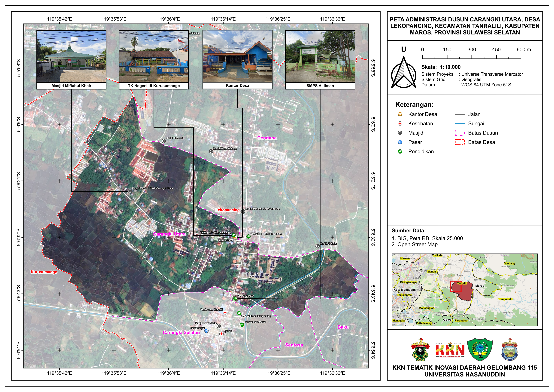Click the Masjid Darul Faizin mosque marker

coord(219,326)
